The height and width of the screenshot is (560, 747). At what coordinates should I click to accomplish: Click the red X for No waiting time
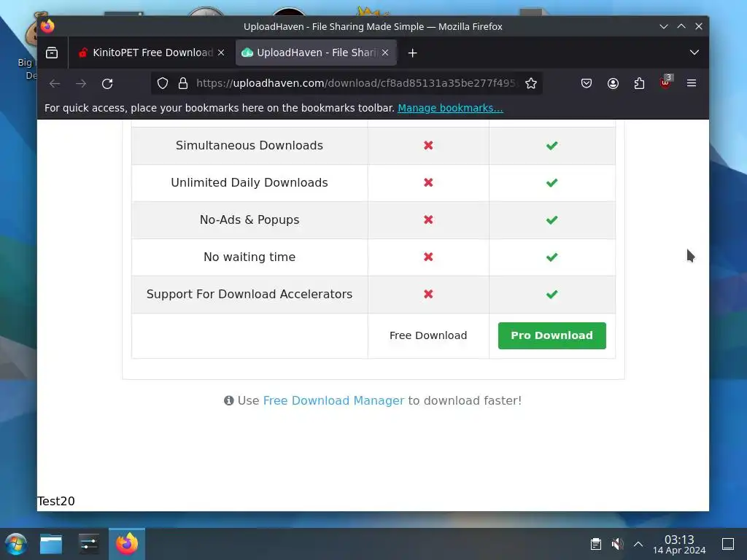tap(428, 257)
